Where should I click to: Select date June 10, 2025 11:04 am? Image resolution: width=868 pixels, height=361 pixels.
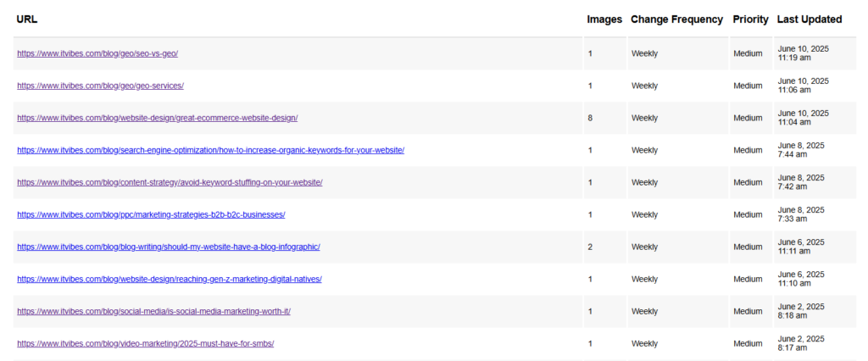[x=804, y=118]
